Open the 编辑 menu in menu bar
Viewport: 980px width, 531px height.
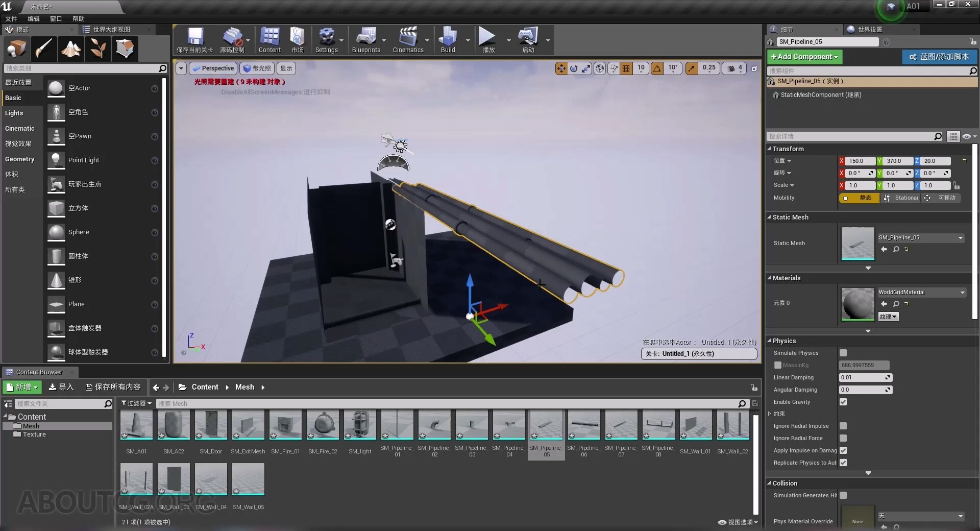point(33,18)
